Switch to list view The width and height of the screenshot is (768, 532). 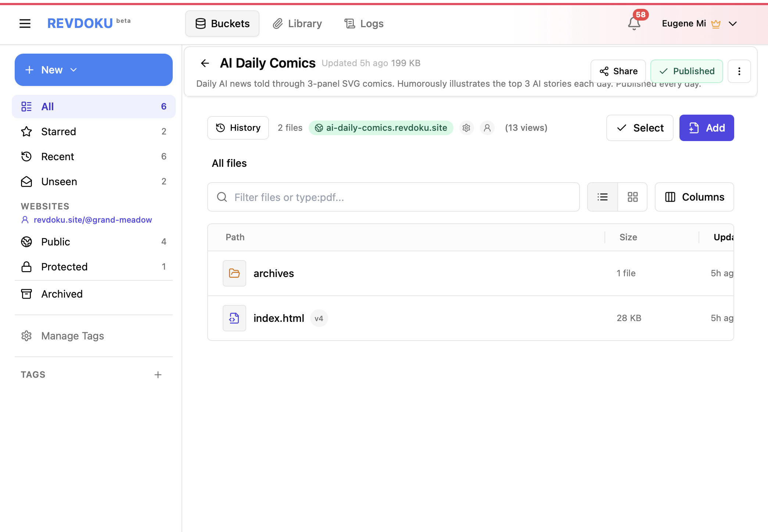[x=603, y=197]
